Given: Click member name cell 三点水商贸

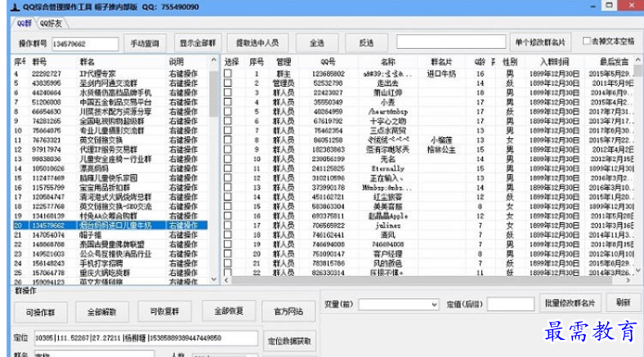Looking at the screenshot, I should pyautogui.click(x=387, y=131).
